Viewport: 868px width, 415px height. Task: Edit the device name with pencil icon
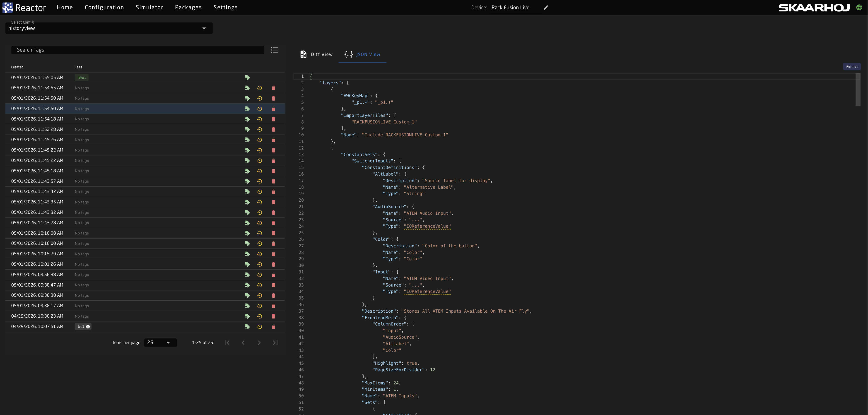point(546,7)
